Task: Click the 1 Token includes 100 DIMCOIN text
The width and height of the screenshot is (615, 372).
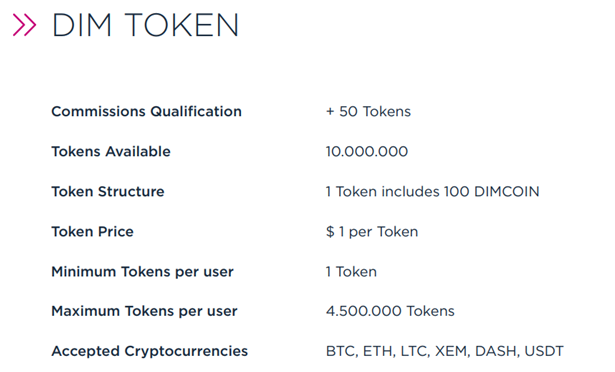Action: (433, 191)
